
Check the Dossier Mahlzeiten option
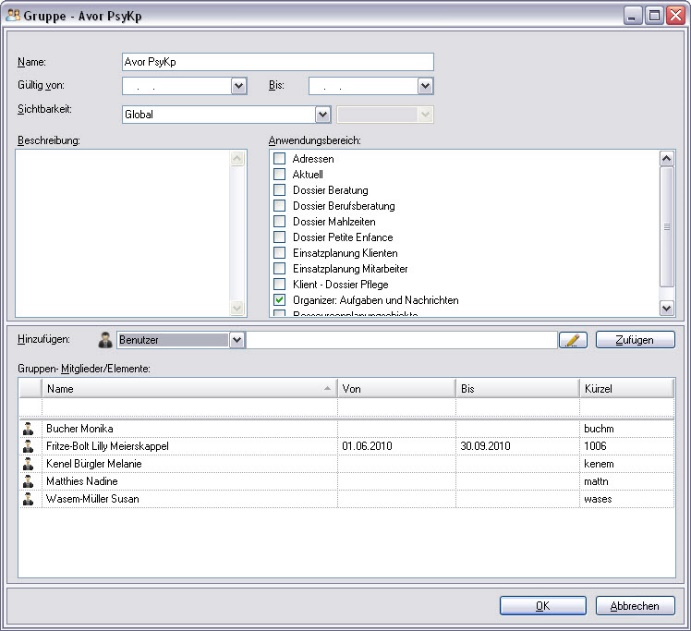(x=280, y=222)
